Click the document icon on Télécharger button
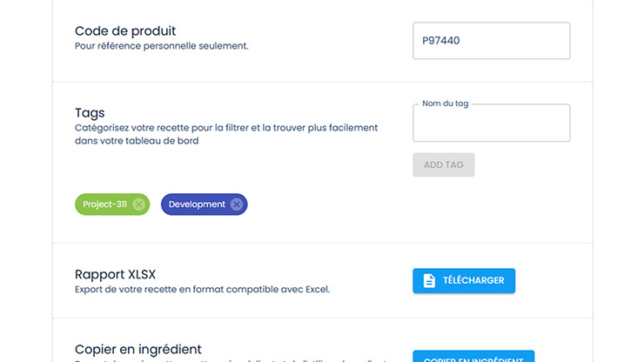This screenshot has height=362, width=644. tap(429, 281)
